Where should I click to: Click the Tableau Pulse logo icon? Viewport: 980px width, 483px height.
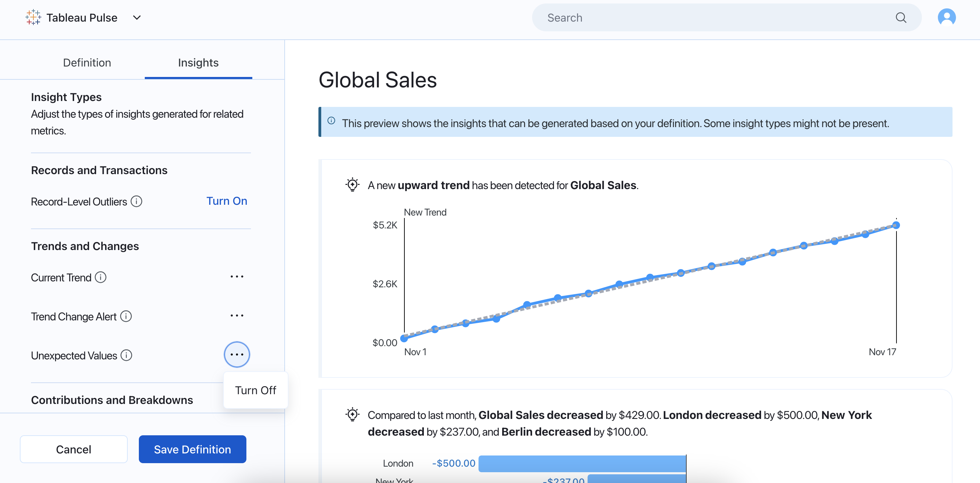point(33,17)
